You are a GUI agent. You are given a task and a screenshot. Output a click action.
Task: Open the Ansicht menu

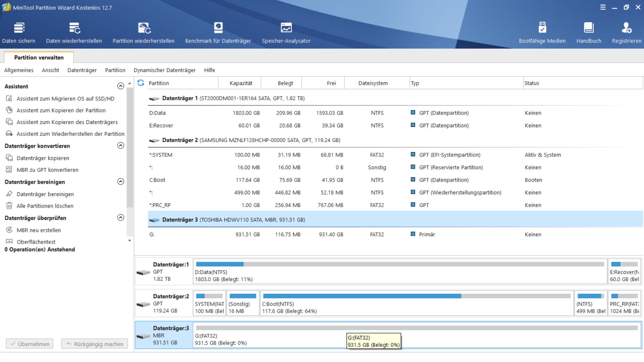tap(50, 70)
